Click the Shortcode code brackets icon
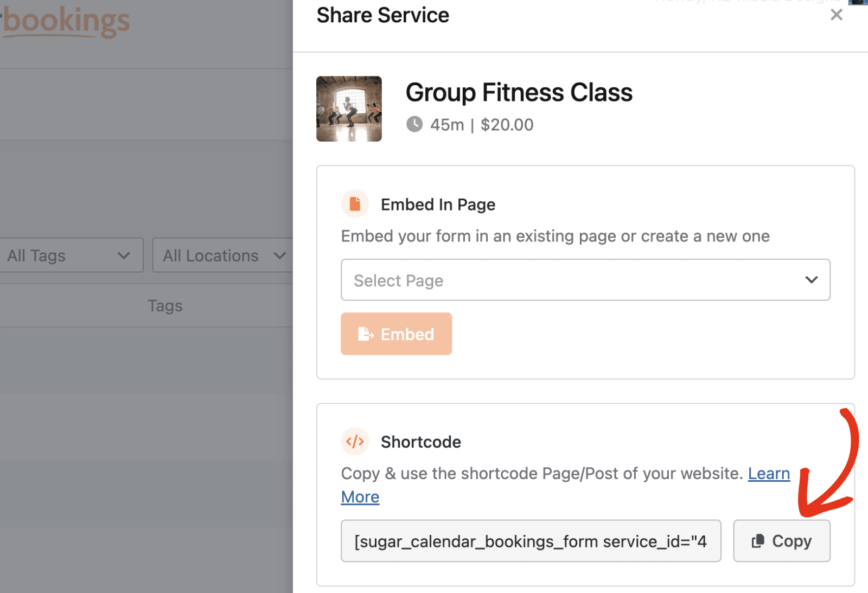 pos(355,442)
